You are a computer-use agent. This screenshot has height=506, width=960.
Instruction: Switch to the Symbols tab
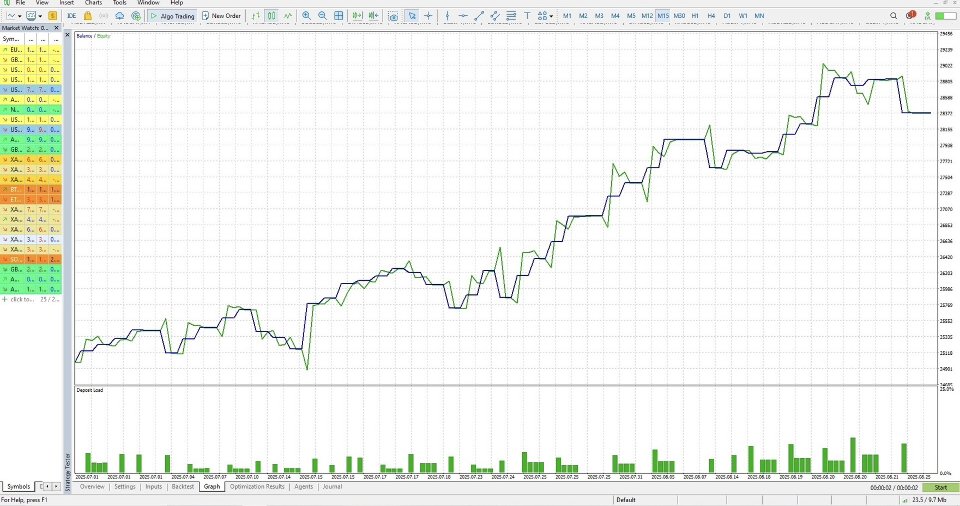tap(18, 486)
